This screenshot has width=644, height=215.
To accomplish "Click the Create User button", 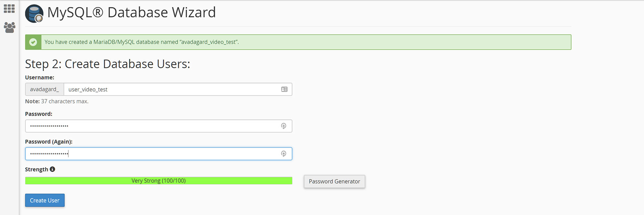I will (x=45, y=200).
